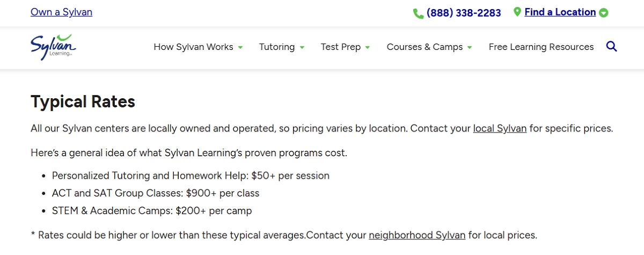
Task: Open the How Sylvan Works menu
Action: 193,47
